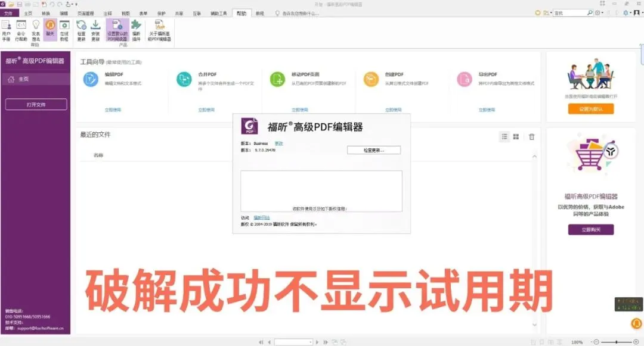Click 立即使用 link under 编辑PDF
This screenshot has height=346, width=644.
coord(113,110)
